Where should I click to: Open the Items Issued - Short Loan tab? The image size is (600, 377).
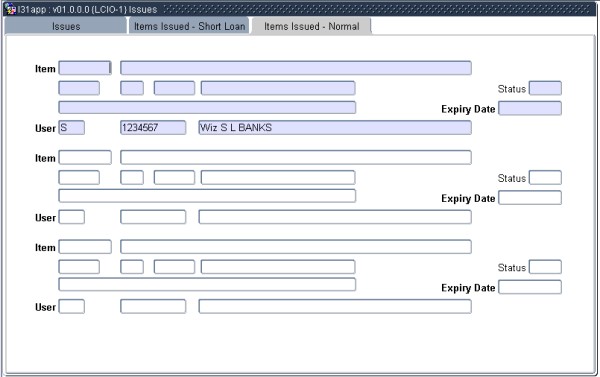(189, 26)
